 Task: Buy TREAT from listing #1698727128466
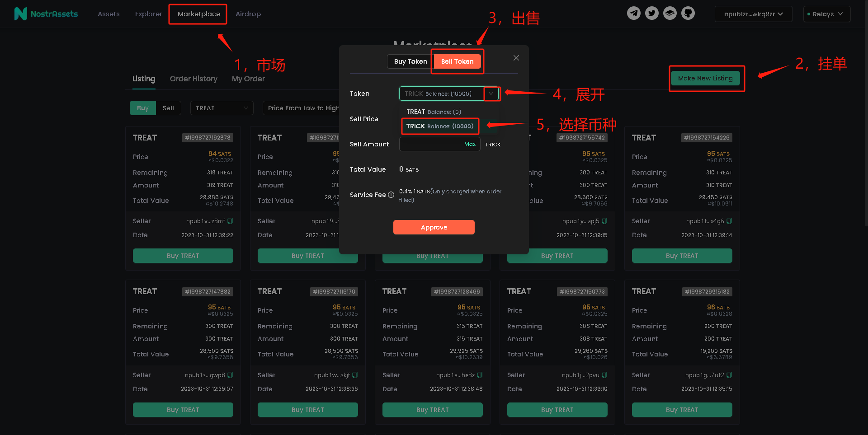(x=433, y=410)
